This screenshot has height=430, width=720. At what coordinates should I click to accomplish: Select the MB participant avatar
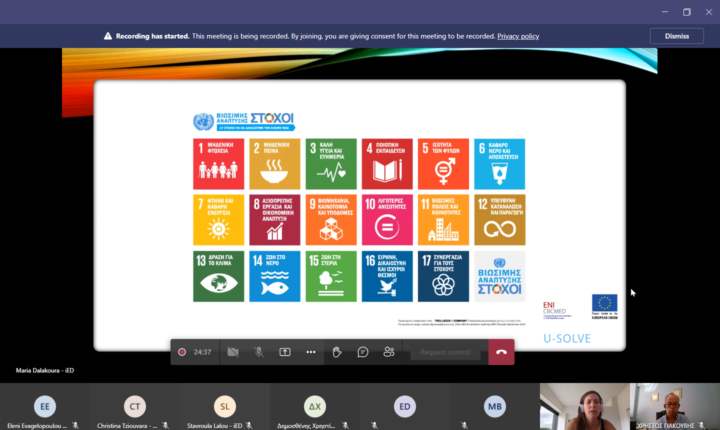(x=495, y=406)
